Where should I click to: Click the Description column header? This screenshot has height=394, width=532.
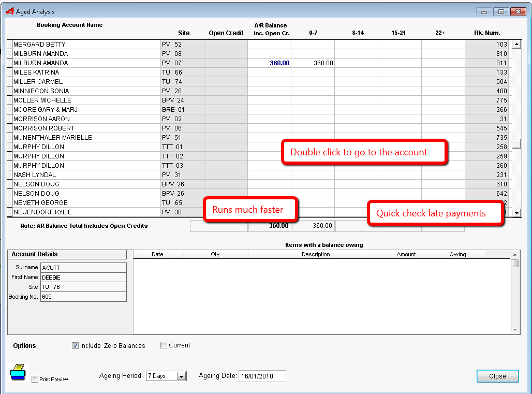coord(316,254)
